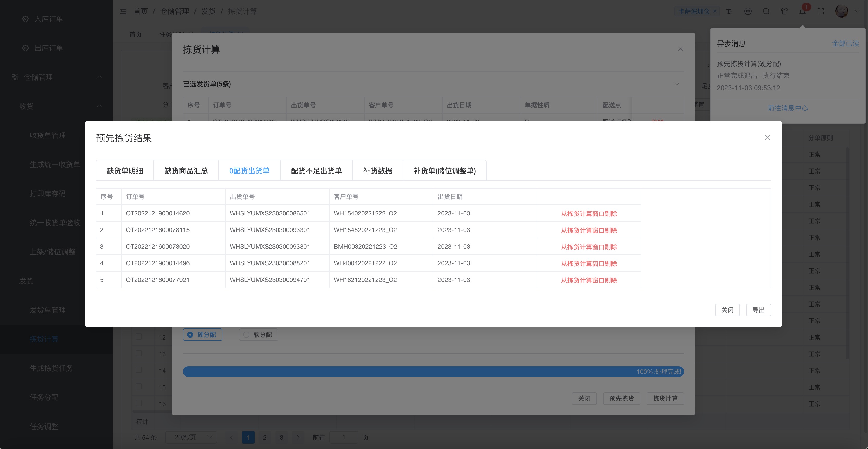Screen dimensions: 868x449
Task: Select the 软分配 radio option
Action: pyautogui.click(x=258, y=334)
